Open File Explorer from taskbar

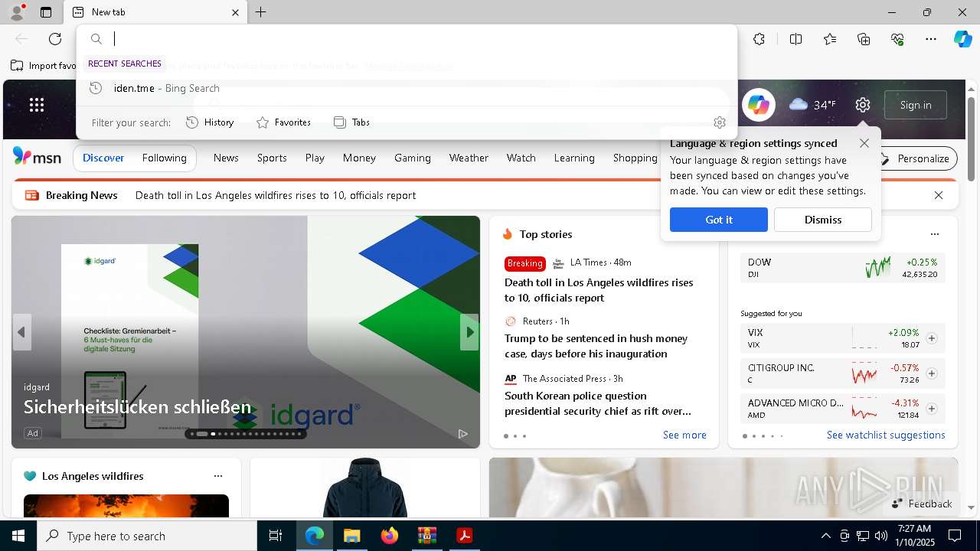coord(351,536)
